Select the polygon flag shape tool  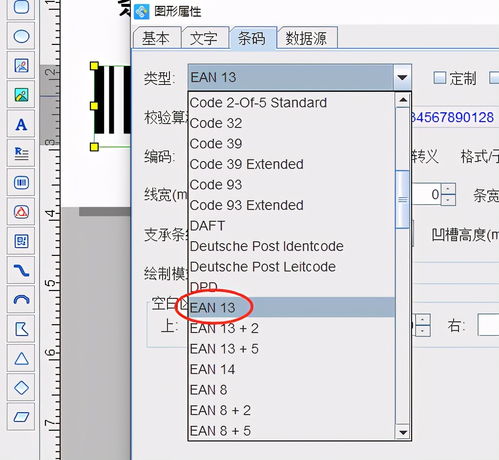click(21, 329)
